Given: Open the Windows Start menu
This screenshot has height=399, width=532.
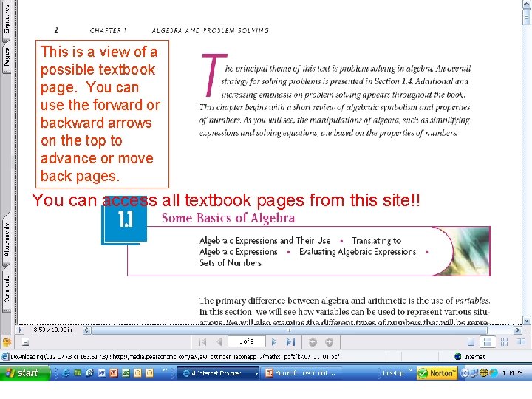Looking at the screenshot, I should 24,373.
